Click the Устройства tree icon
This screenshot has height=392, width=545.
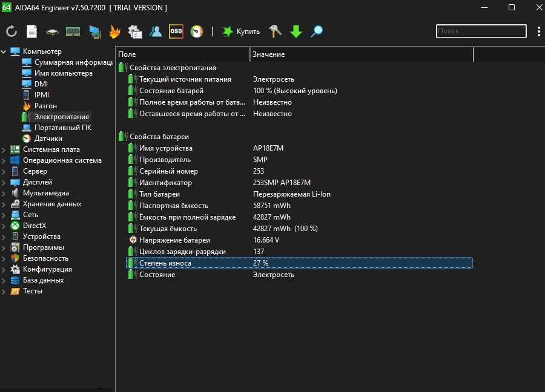point(15,237)
